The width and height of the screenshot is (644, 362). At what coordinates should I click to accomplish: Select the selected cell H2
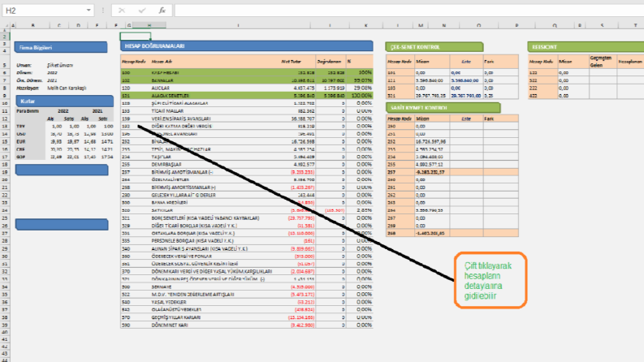(136, 36)
